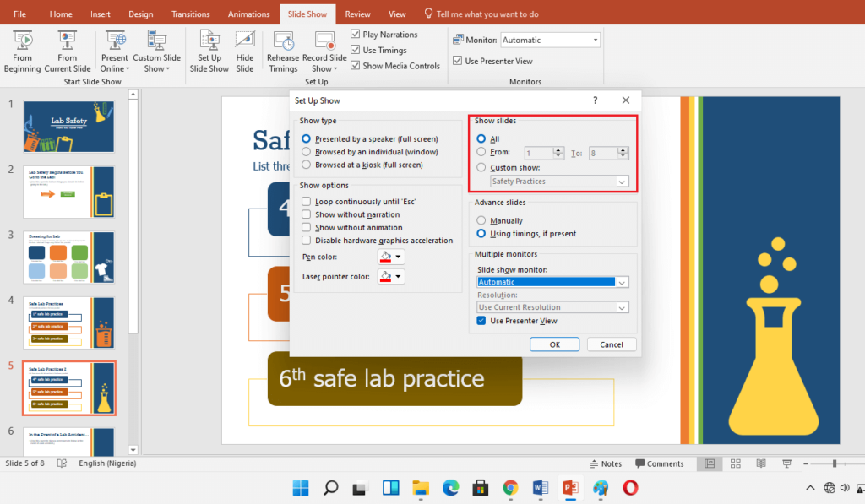Open the File menu
This screenshot has height=504, width=865.
[x=20, y=14]
